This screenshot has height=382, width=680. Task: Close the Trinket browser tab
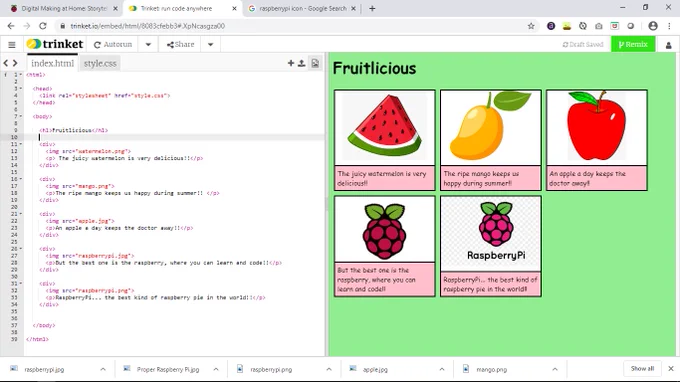tap(234, 8)
